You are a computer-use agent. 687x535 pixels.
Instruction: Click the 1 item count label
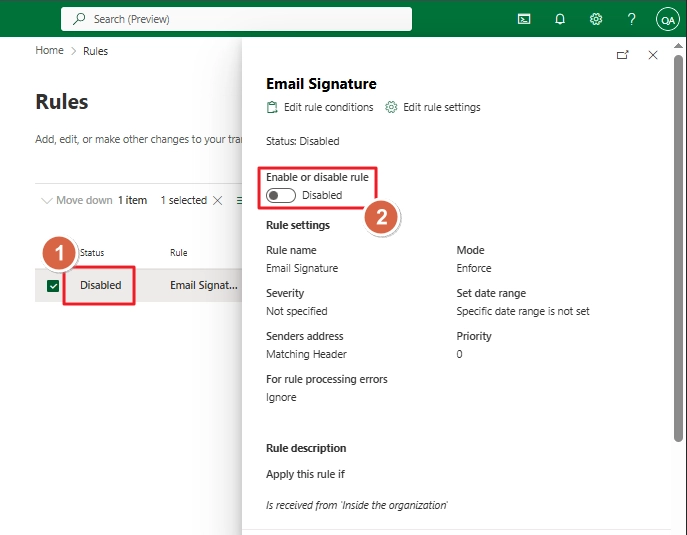point(132,200)
